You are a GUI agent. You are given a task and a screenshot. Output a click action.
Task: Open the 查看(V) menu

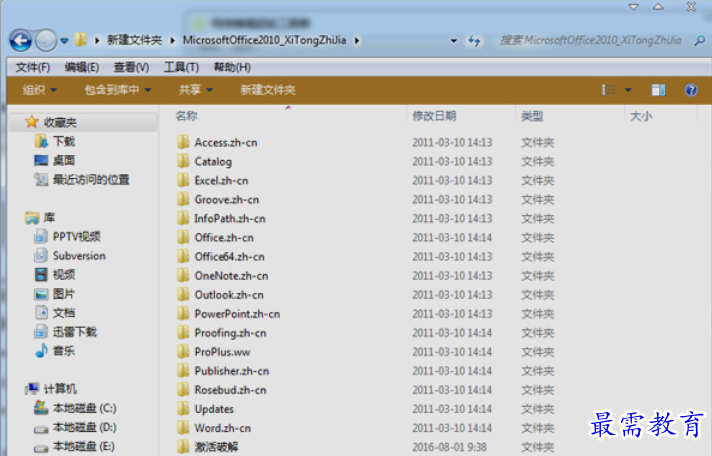[131, 67]
